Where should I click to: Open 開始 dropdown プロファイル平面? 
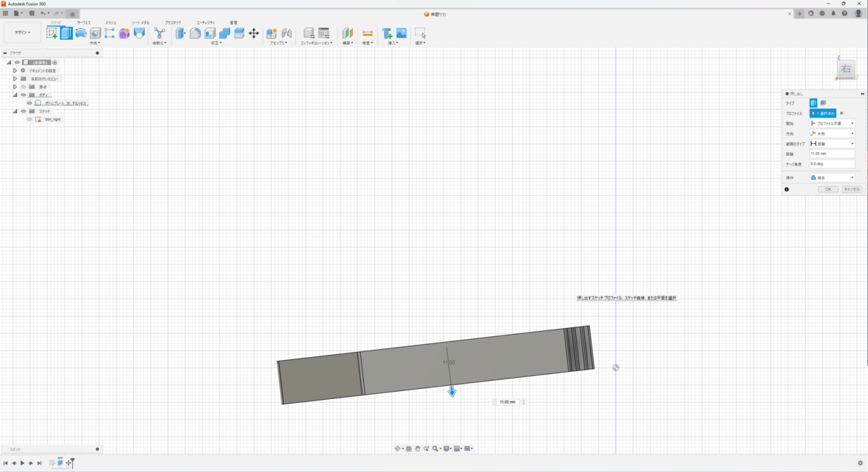833,124
